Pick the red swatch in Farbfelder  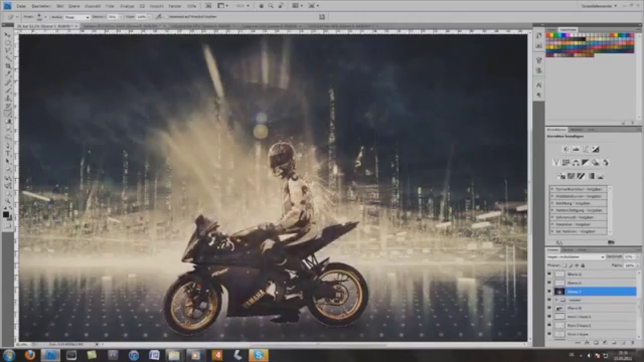(x=548, y=35)
